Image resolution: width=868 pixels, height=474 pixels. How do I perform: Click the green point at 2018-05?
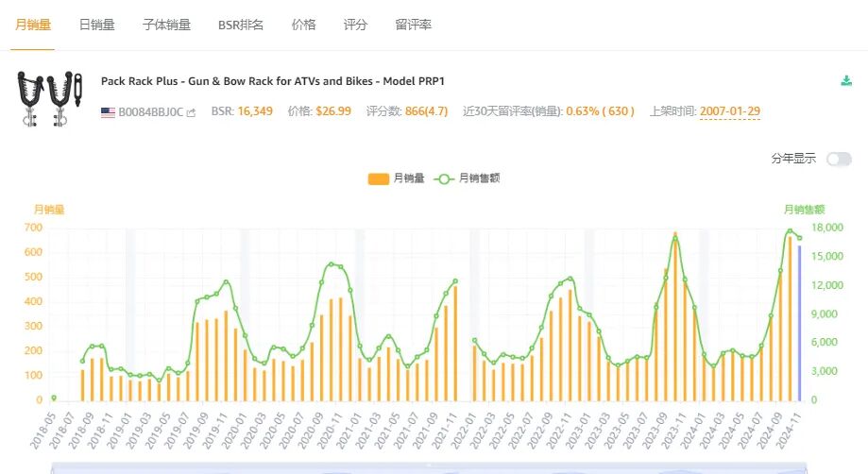click(x=54, y=398)
